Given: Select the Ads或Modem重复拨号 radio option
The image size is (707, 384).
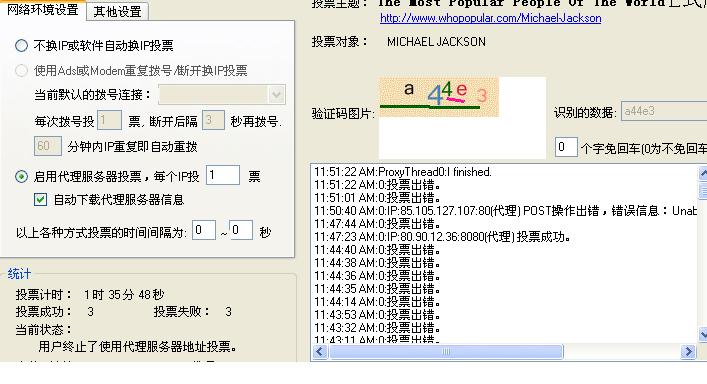Looking at the screenshot, I should tap(21, 71).
